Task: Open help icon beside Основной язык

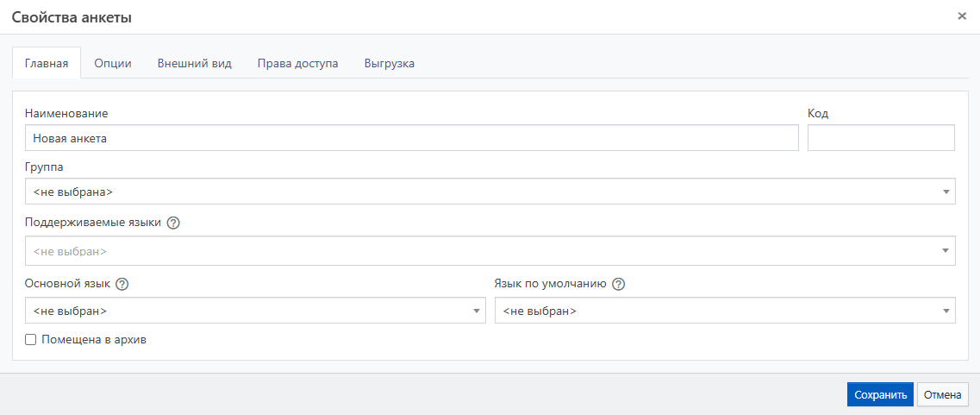Action: pos(122,284)
